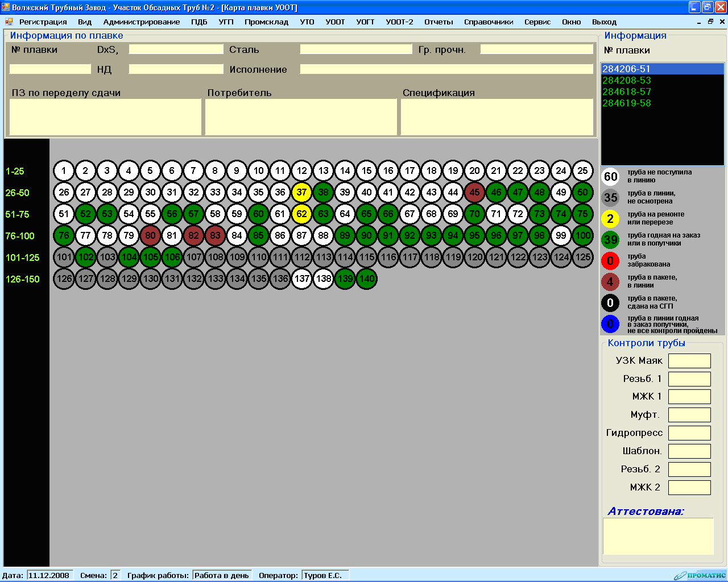Click the Сталь input field

click(355, 49)
